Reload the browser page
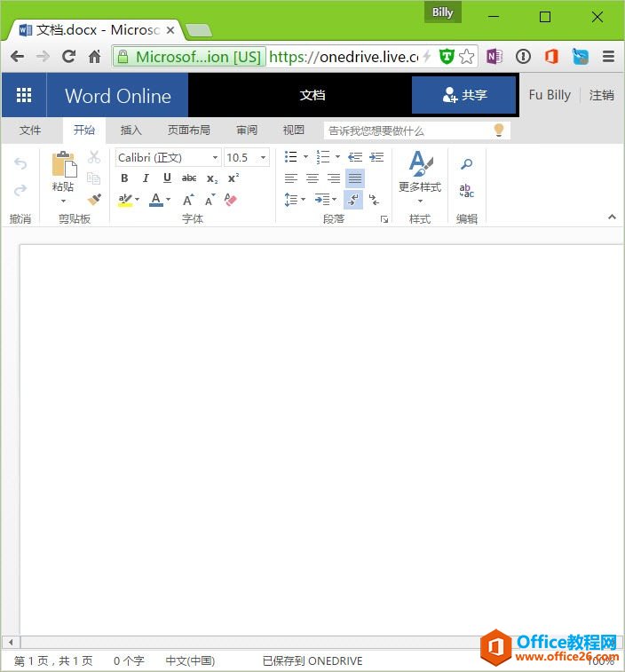 (68, 56)
